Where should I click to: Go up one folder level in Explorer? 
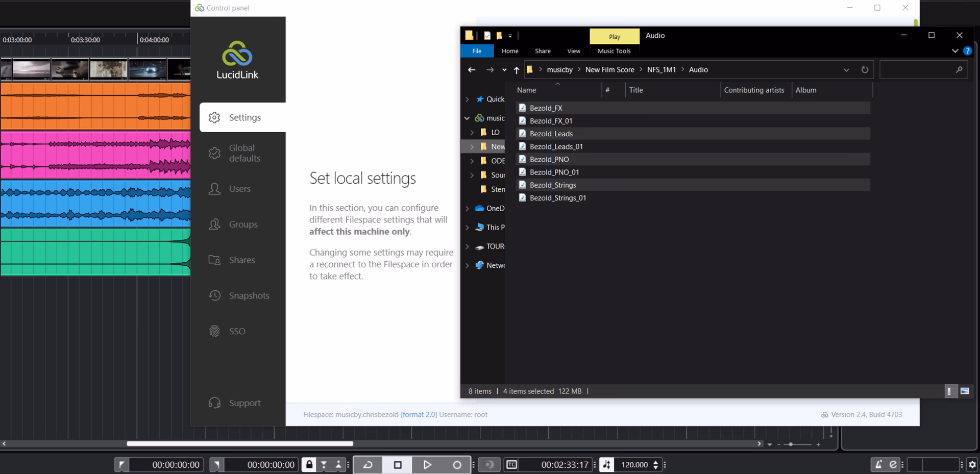[x=517, y=70]
